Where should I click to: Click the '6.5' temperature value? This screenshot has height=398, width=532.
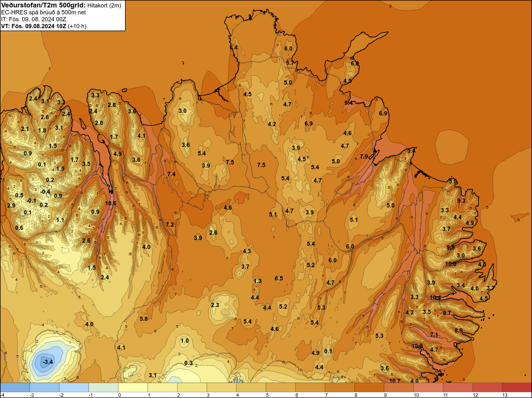(x=279, y=278)
